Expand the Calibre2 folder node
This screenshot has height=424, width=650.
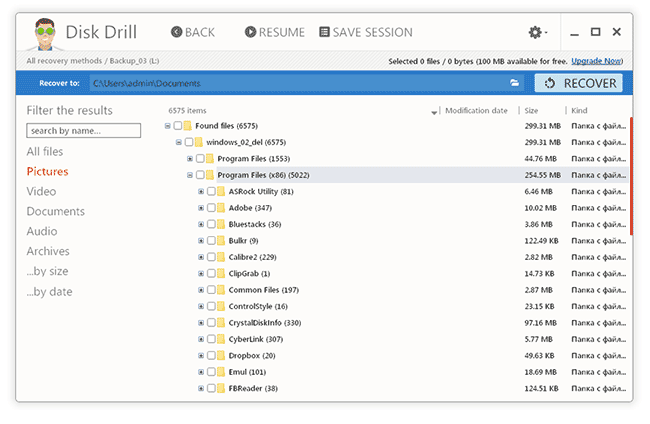pyautogui.click(x=201, y=257)
